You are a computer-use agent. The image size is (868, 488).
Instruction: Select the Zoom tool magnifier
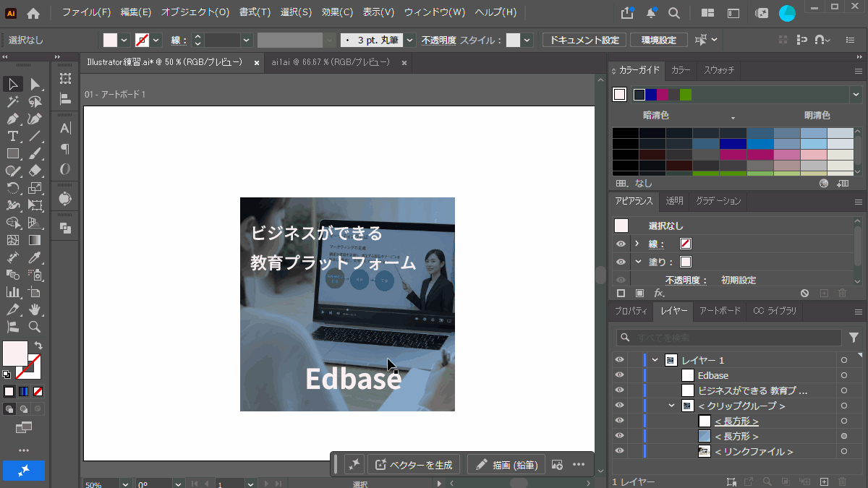pos(35,328)
